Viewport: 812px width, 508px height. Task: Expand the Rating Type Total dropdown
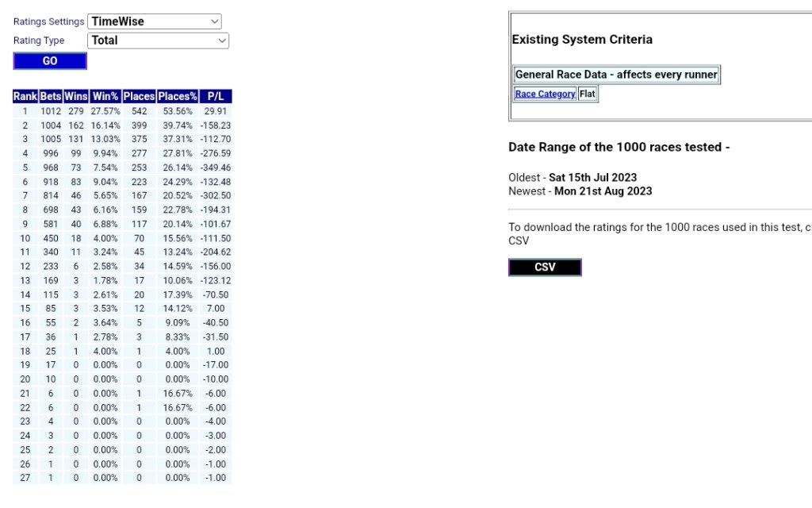pyautogui.click(x=158, y=40)
